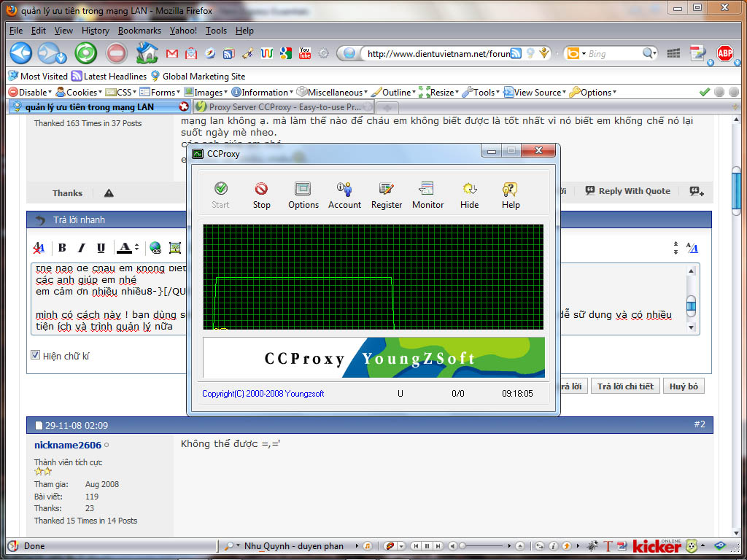Click the insert link globe icon
Screen dimensions: 747x560
(x=155, y=248)
